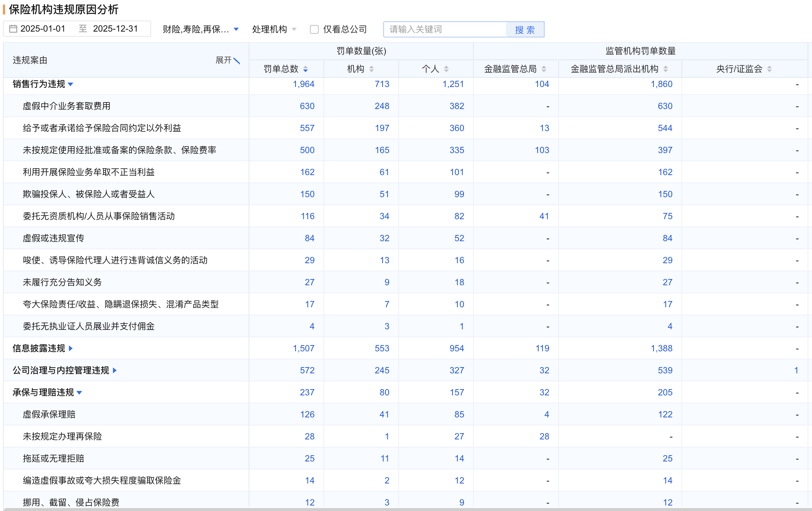Click the calendar icon in date range field
Screen dimensions: 812x511
[13, 29]
